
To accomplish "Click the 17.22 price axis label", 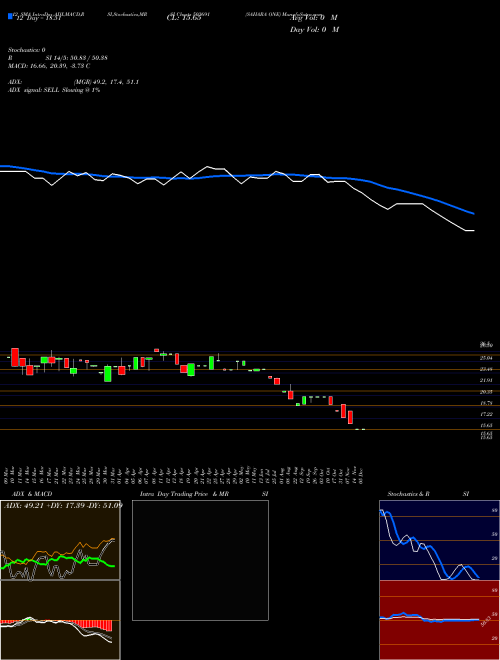I will (x=487, y=414).
